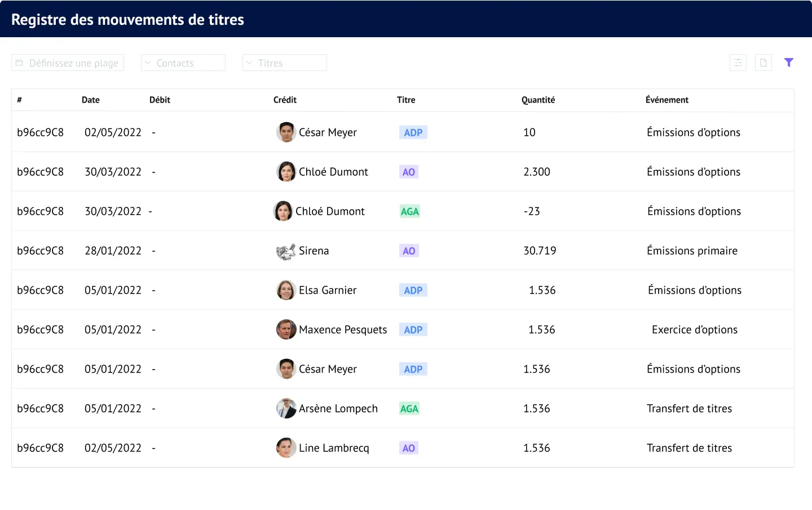Open the Titres filter dropdown

[284, 63]
